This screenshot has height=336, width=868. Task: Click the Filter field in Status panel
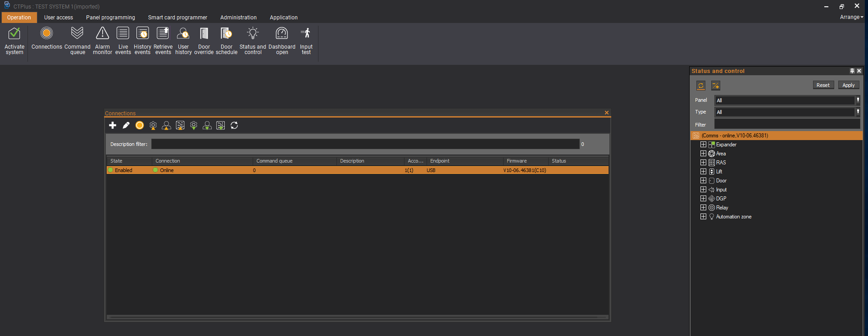tap(787, 124)
